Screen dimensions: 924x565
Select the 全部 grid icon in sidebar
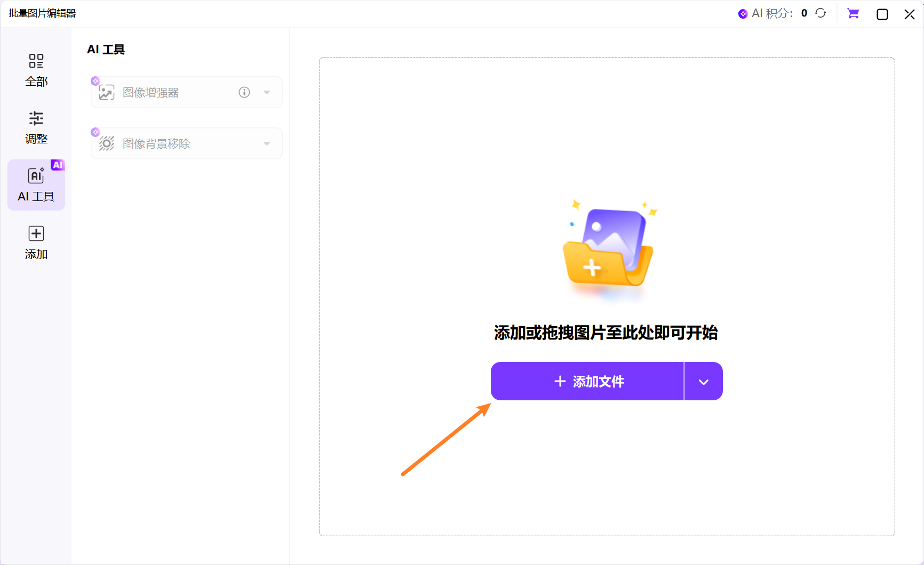click(36, 61)
